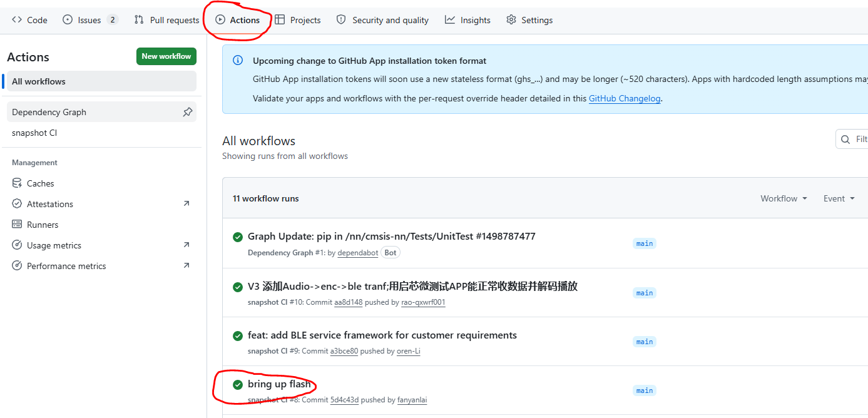Open Runners under Management
The height and width of the screenshot is (418, 868).
click(101, 225)
